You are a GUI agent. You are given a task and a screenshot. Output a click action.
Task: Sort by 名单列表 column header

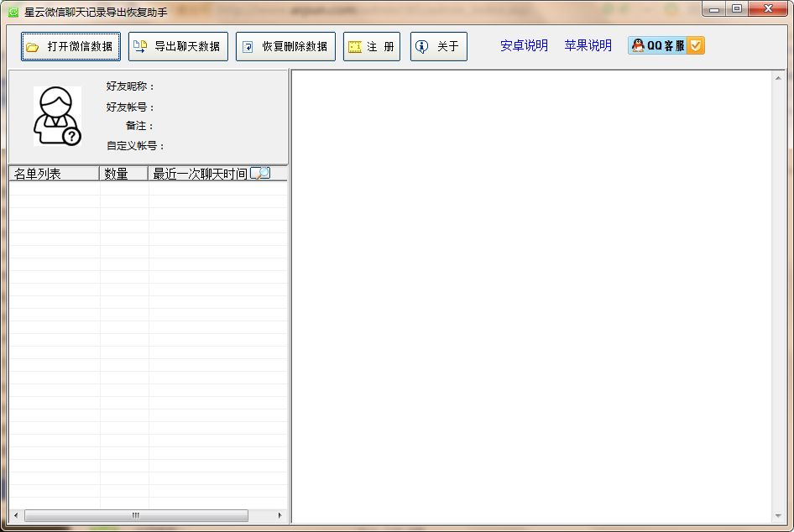[54, 174]
